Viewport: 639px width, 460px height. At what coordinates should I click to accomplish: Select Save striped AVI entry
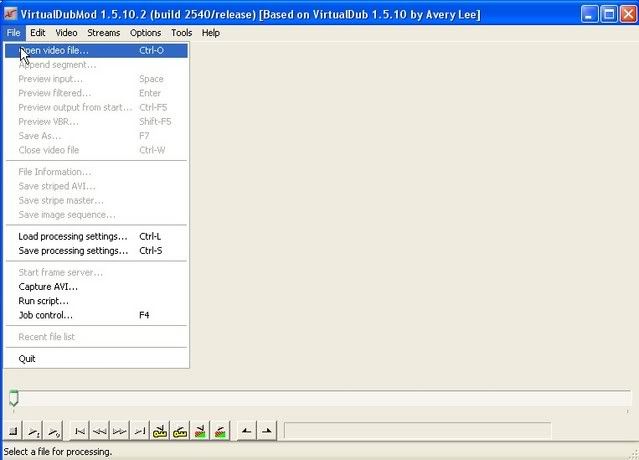point(97,186)
